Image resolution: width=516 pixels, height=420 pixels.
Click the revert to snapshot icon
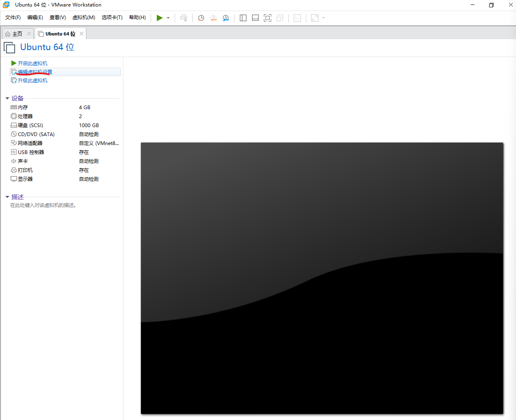point(213,18)
